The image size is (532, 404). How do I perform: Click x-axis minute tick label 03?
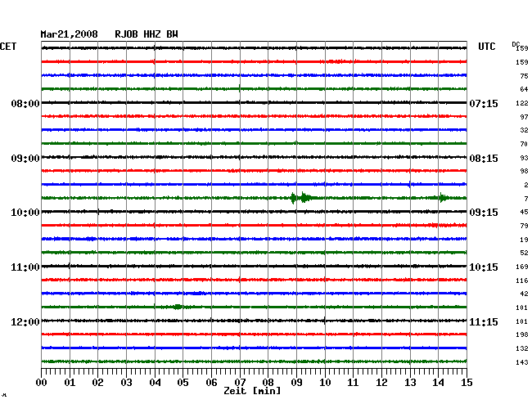[x=126, y=383]
